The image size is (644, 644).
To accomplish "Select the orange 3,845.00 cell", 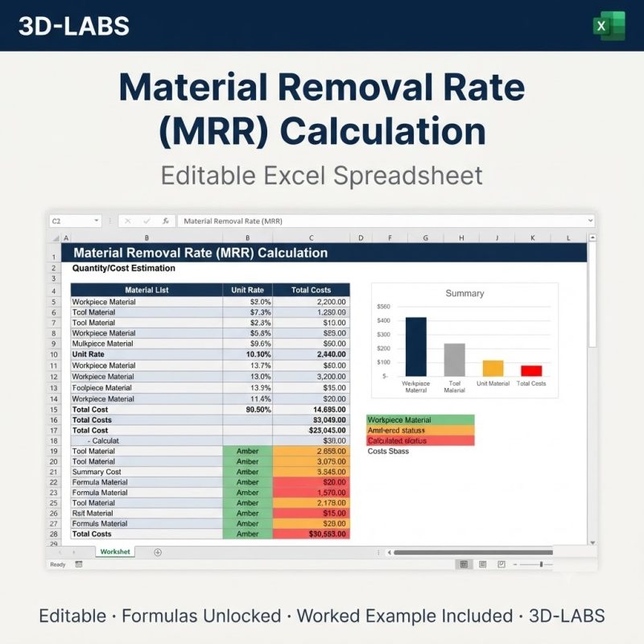I will pyautogui.click(x=311, y=472).
